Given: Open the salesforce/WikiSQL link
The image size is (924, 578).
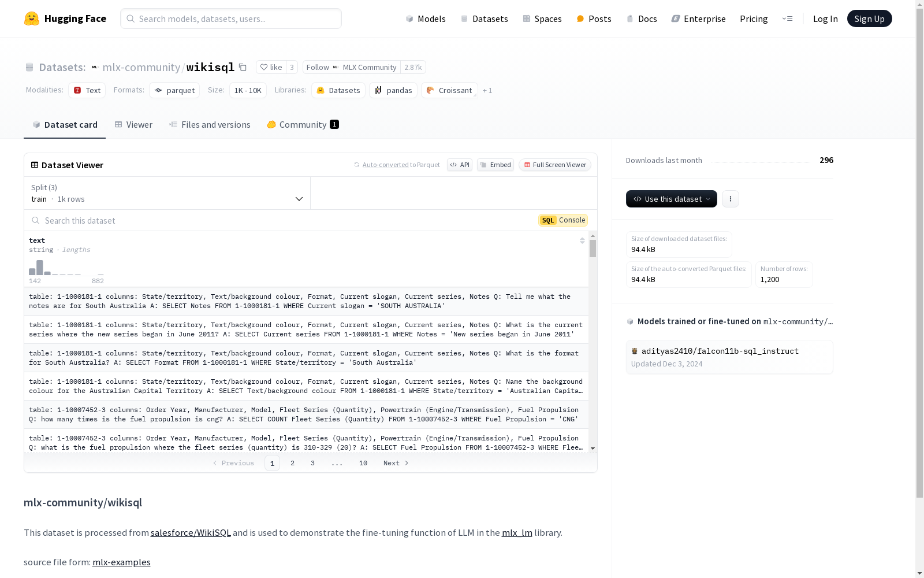Looking at the screenshot, I should [191, 532].
